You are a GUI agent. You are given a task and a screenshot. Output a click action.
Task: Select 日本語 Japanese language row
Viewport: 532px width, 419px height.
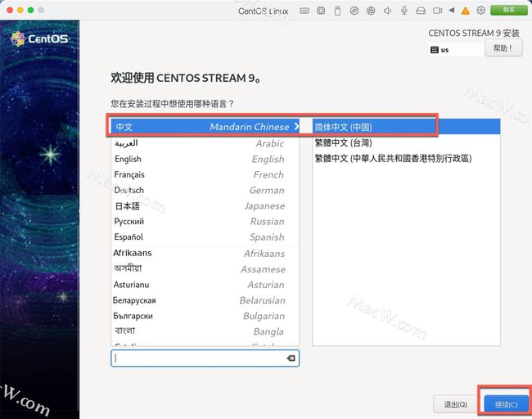click(205, 205)
